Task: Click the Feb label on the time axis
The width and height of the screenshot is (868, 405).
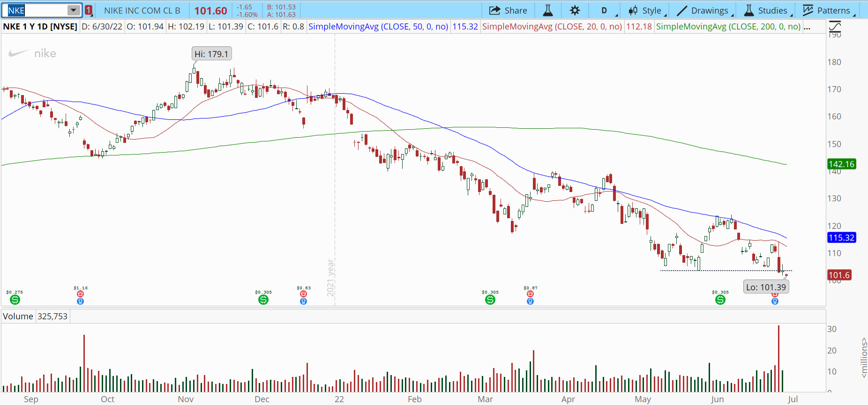Action: click(415, 399)
